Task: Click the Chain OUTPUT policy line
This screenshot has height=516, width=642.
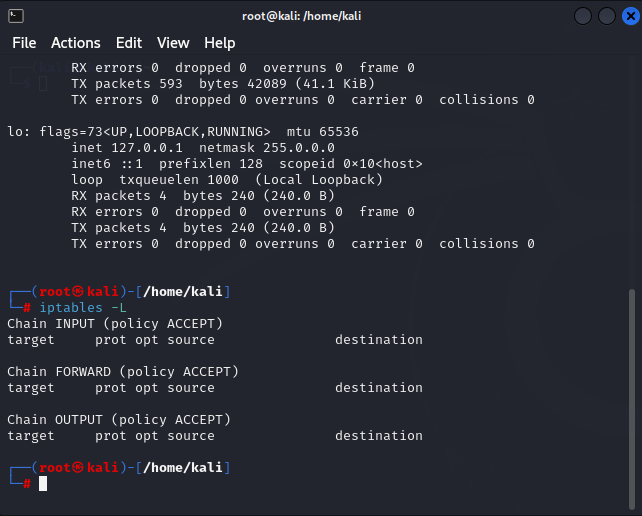Action: [119, 420]
